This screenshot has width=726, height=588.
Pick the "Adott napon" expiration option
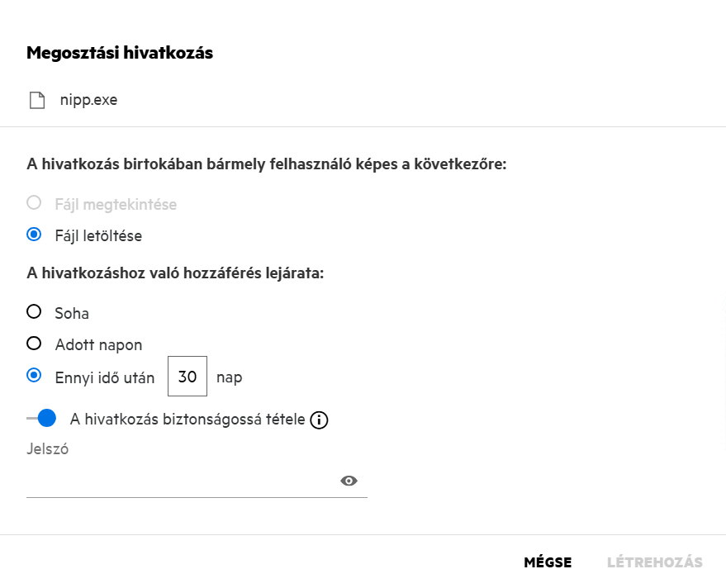click(34, 344)
